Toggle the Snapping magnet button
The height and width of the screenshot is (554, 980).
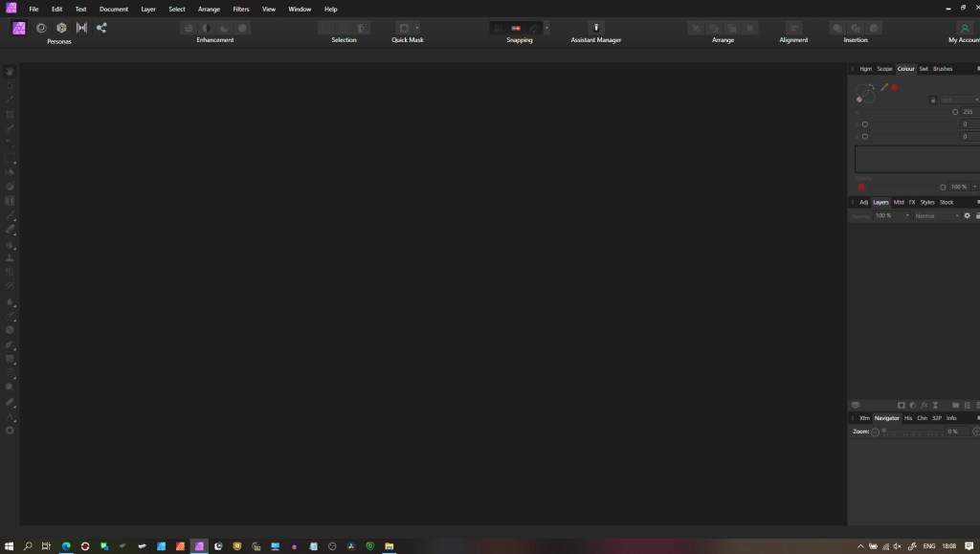click(x=516, y=28)
